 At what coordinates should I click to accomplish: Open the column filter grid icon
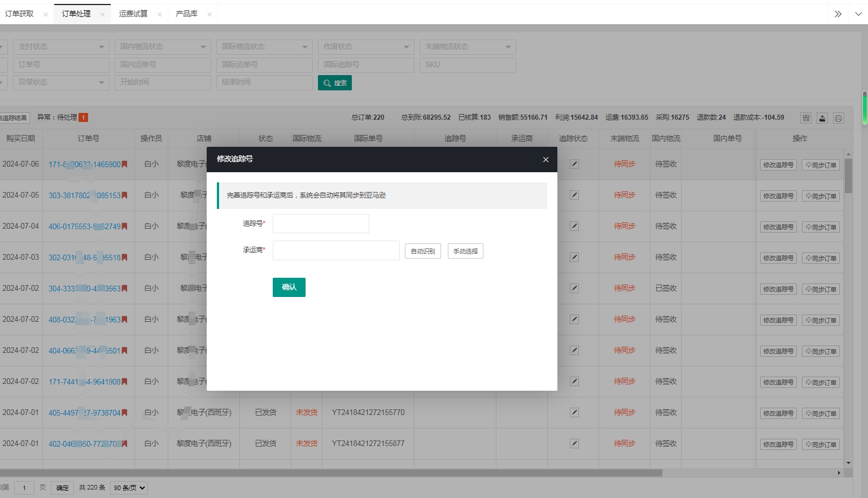pos(806,118)
